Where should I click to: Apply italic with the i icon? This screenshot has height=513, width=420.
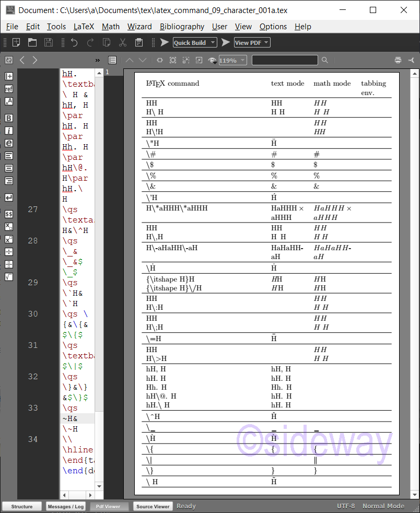9,131
